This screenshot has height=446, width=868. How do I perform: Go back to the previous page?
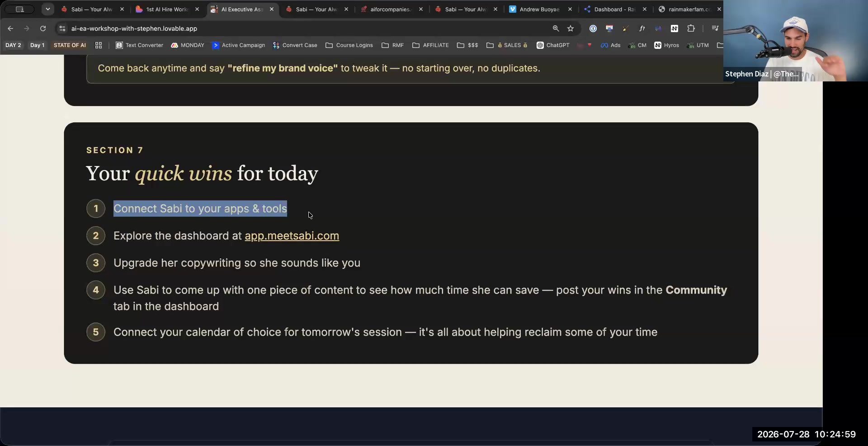(10, 28)
